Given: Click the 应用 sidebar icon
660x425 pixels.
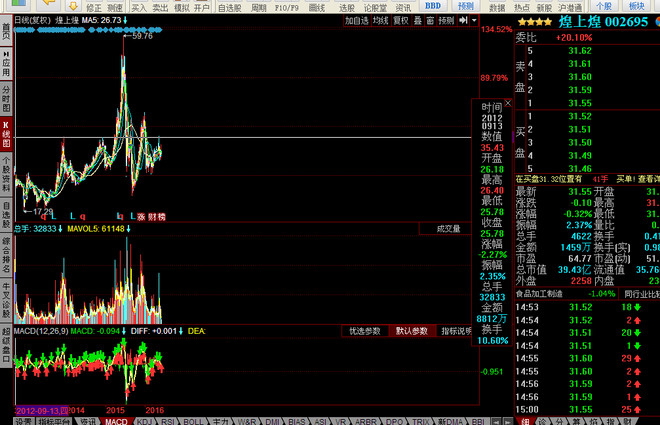Looking at the screenshot, I should tap(6, 64).
